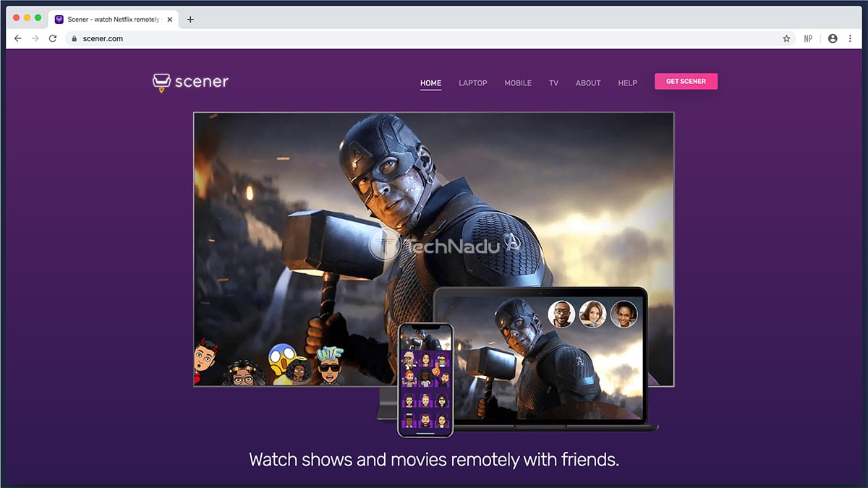
Task: Click the Scener favicon in the tab
Action: pos(59,20)
